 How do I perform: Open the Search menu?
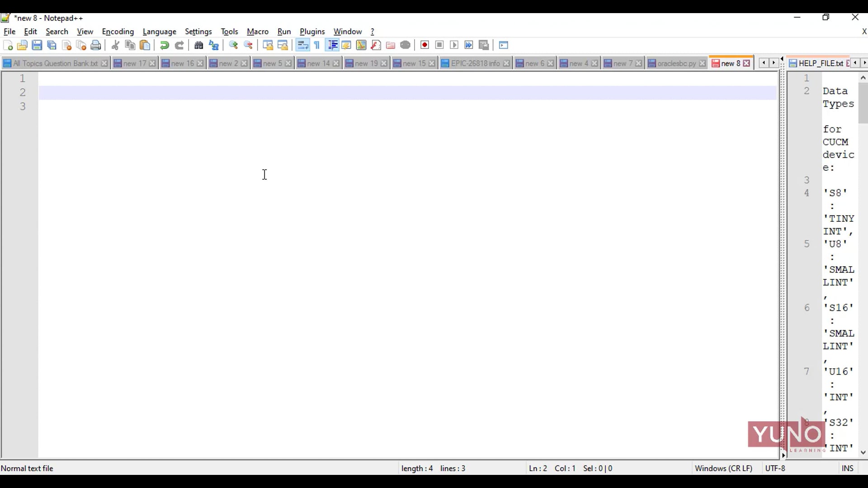[57, 32]
